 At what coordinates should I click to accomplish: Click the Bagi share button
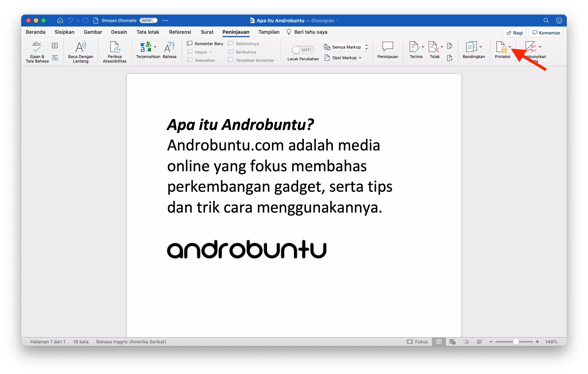(x=514, y=32)
